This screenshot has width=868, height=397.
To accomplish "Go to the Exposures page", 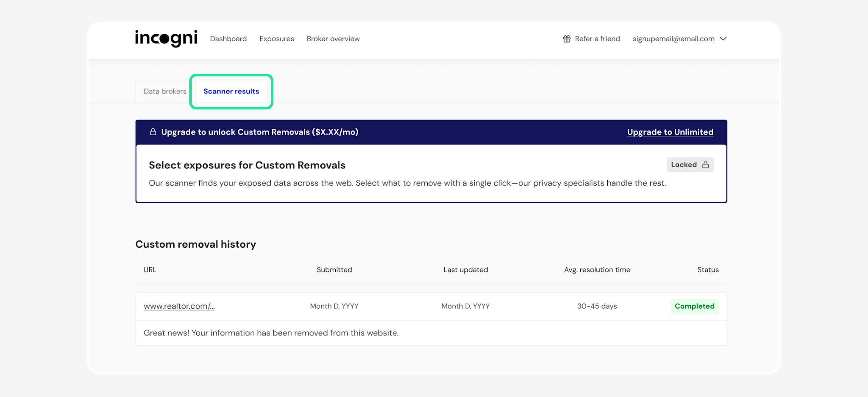I will (277, 39).
